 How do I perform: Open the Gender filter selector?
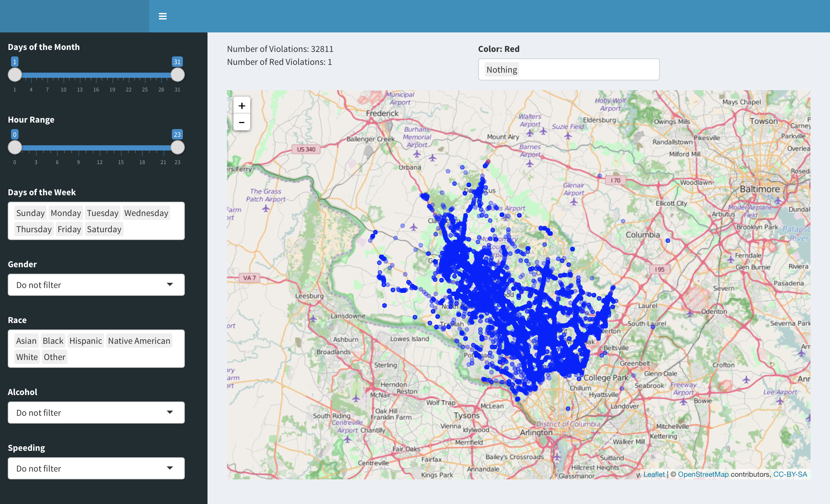96,285
